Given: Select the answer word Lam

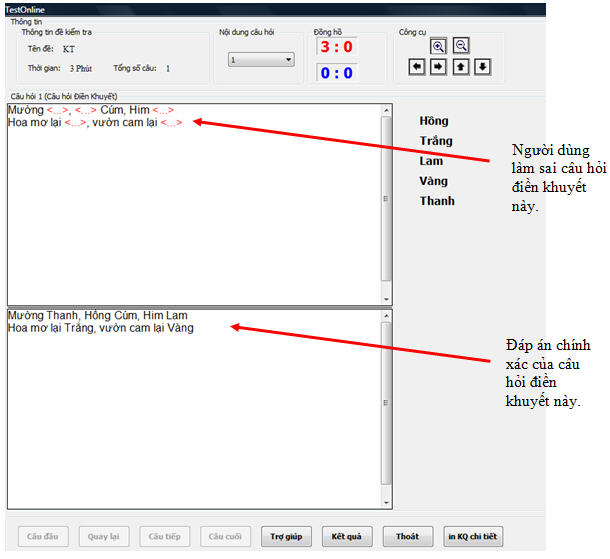Looking at the screenshot, I should [x=431, y=161].
